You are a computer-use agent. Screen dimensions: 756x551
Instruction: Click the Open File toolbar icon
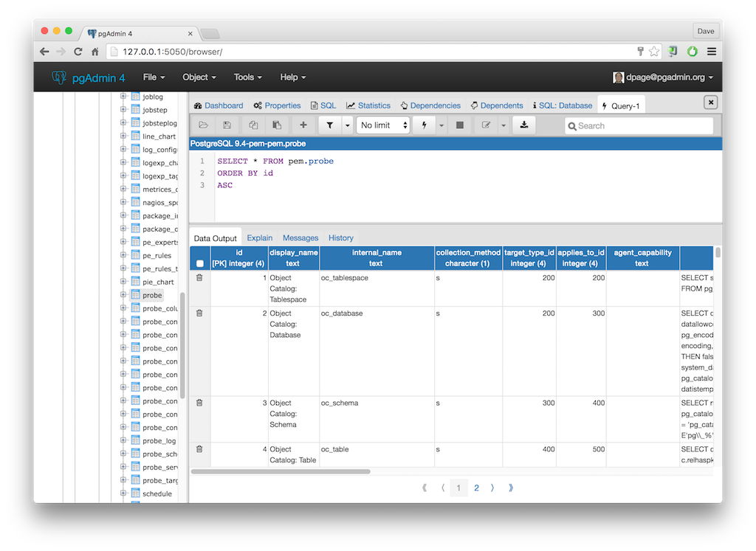pyautogui.click(x=203, y=125)
